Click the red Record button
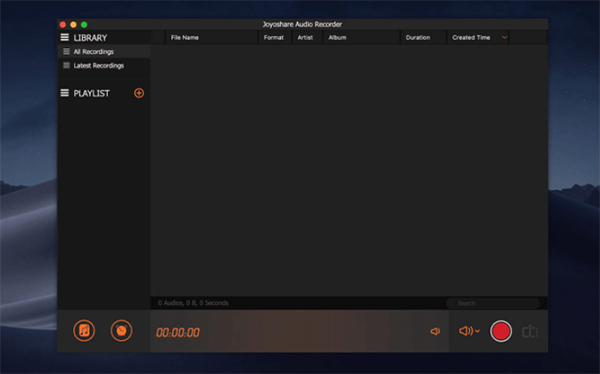Image resolution: width=600 pixels, height=374 pixels. pos(501,331)
